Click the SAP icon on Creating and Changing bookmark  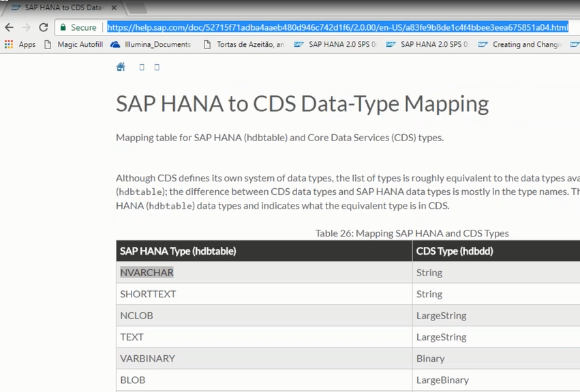click(483, 44)
